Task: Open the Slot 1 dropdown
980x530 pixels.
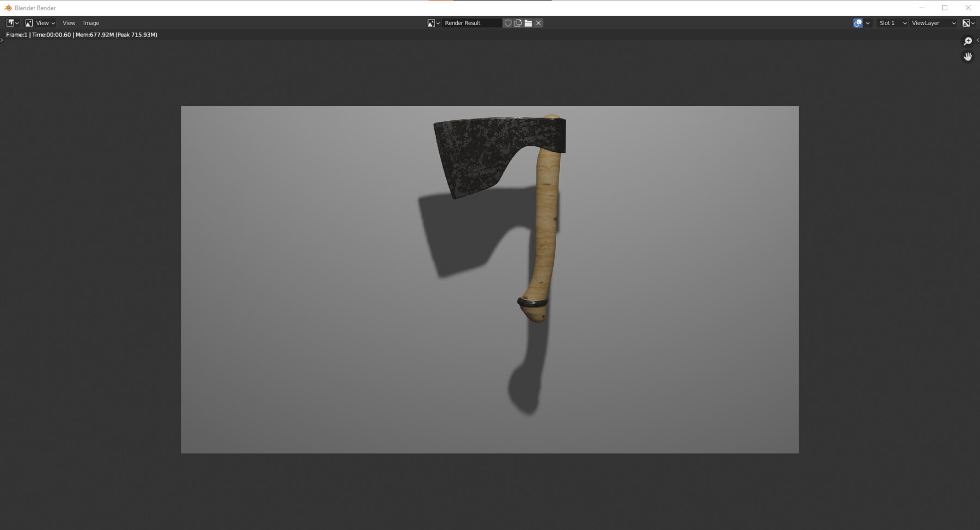Action: [x=891, y=23]
